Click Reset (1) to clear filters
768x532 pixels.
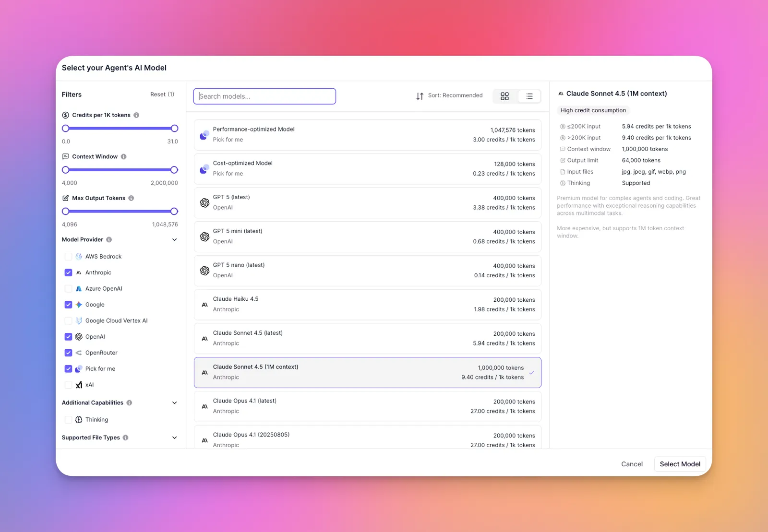coord(162,95)
